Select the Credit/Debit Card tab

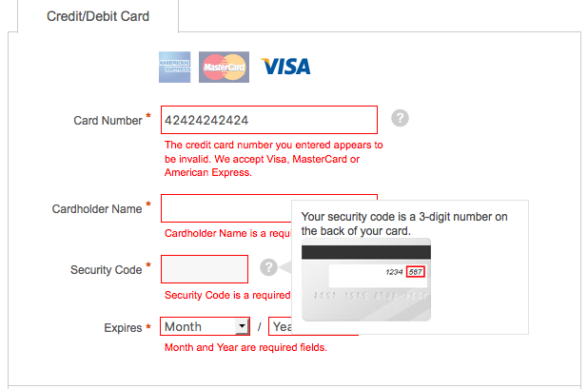(99, 16)
